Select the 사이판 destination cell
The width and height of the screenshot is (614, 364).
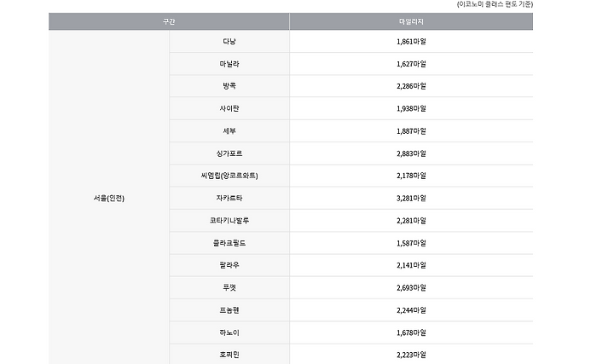point(229,108)
